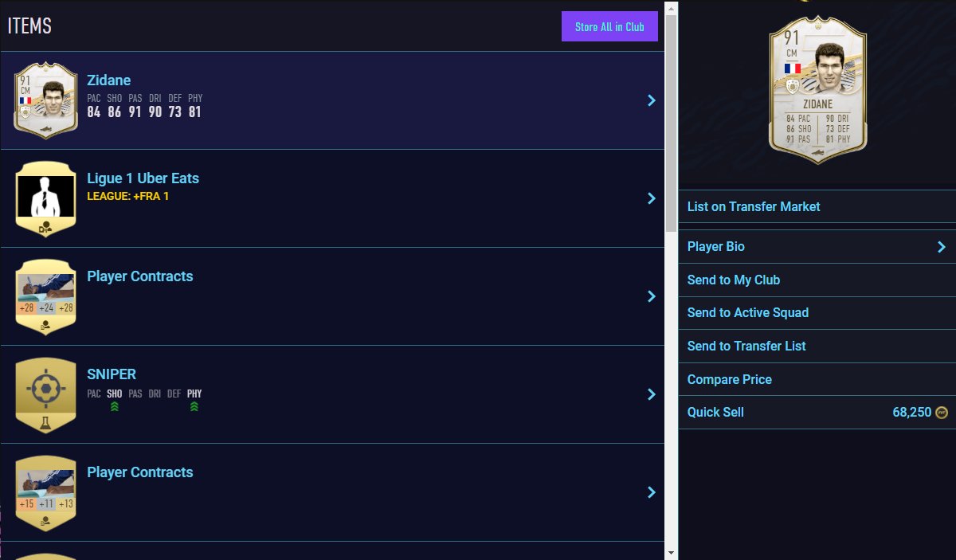Open Player Bio chevron arrow
This screenshot has width=956, height=560.
(x=942, y=247)
